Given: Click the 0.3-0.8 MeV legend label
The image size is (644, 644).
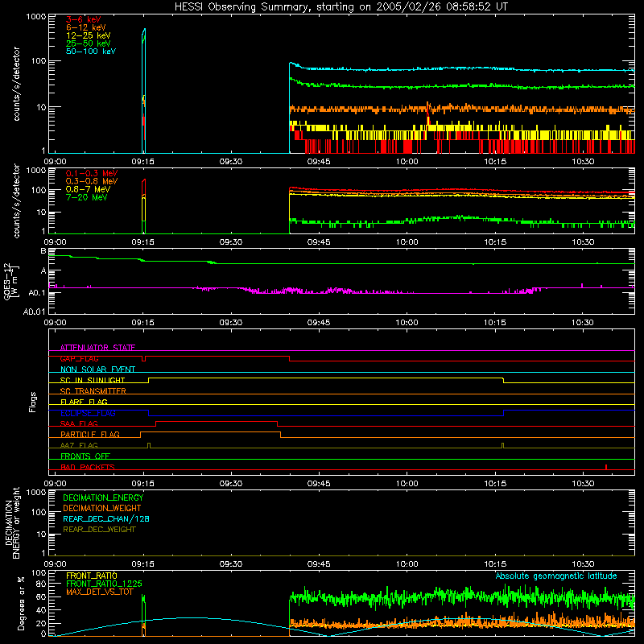Looking at the screenshot, I should pos(92,181).
